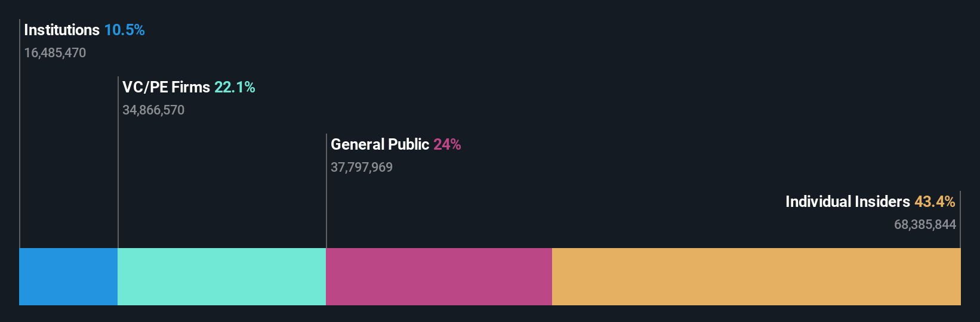Click the 34,866,570 share count

click(153, 110)
